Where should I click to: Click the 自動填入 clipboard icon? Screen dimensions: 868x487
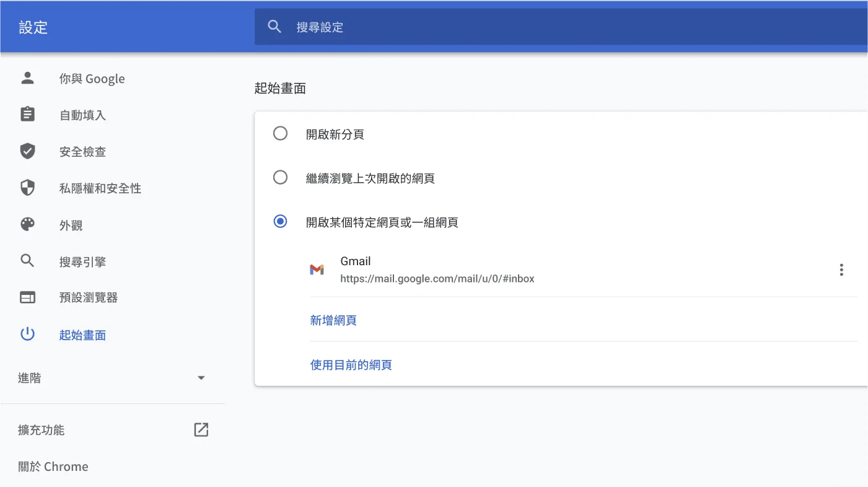pos(27,115)
